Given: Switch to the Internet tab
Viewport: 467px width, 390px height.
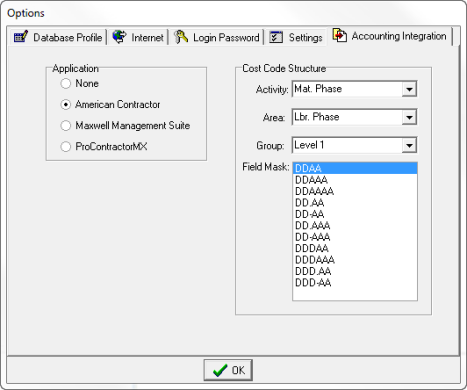Looking at the screenshot, I should pyautogui.click(x=139, y=37).
